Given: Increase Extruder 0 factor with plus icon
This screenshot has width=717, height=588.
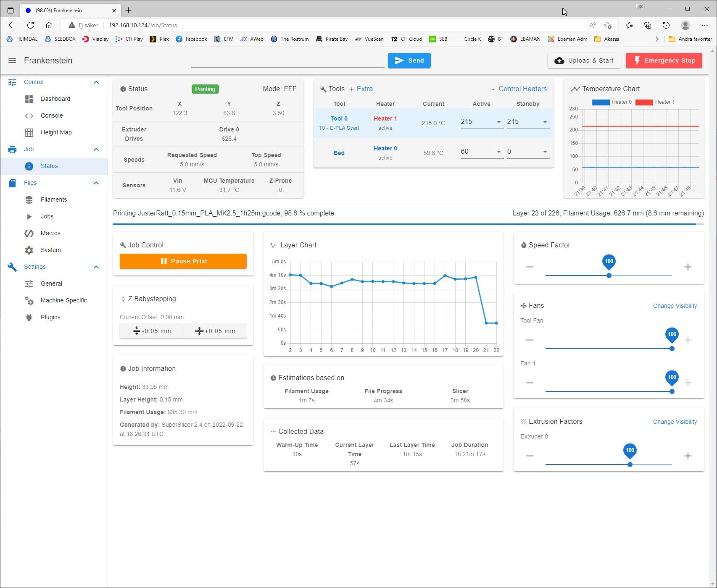Looking at the screenshot, I should pos(688,456).
